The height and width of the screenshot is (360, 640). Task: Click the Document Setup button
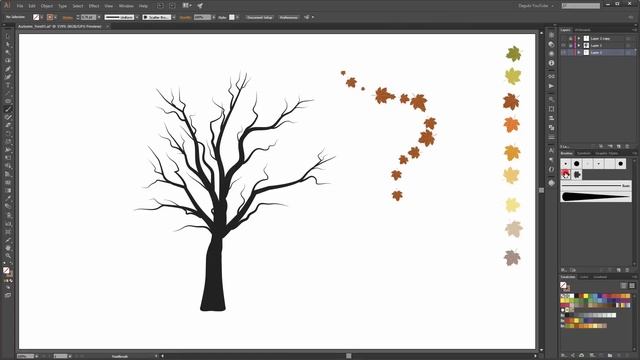coord(260,17)
